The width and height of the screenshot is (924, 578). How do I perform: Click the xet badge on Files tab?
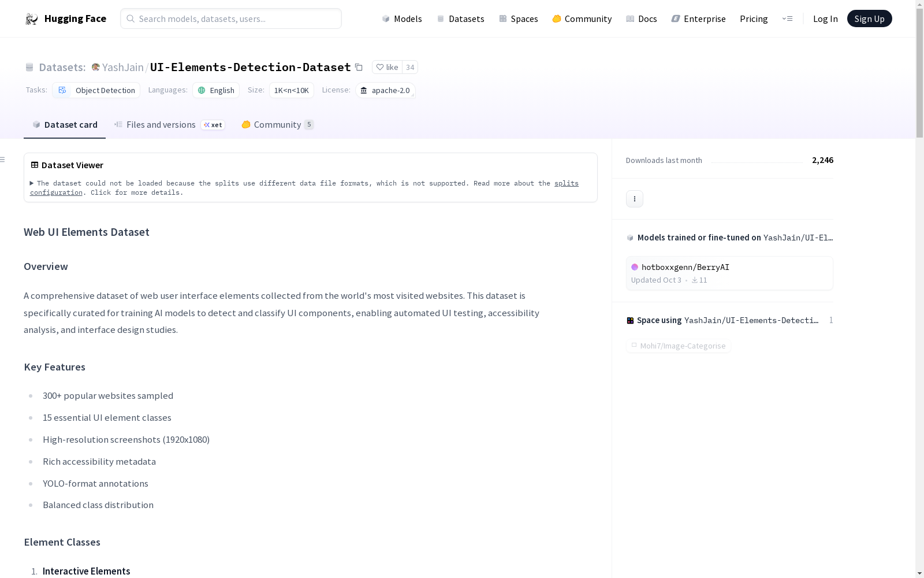[x=213, y=125]
